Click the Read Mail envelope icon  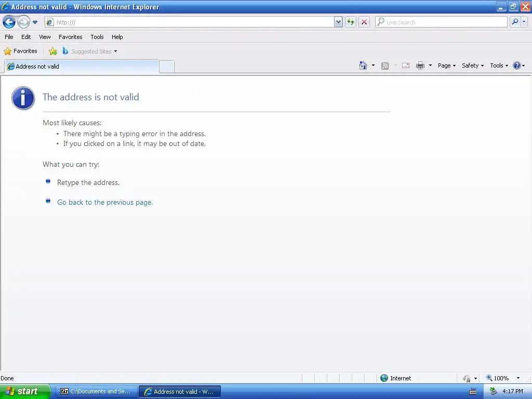pyautogui.click(x=406, y=65)
